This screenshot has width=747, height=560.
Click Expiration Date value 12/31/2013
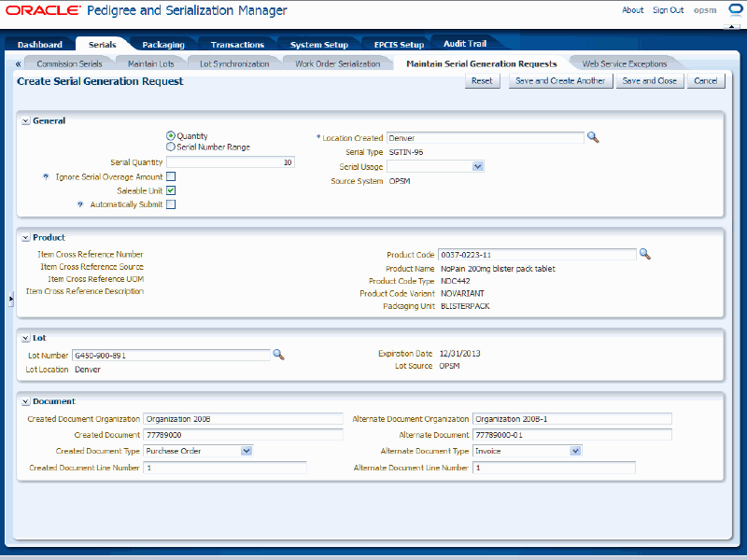(459, 354)
